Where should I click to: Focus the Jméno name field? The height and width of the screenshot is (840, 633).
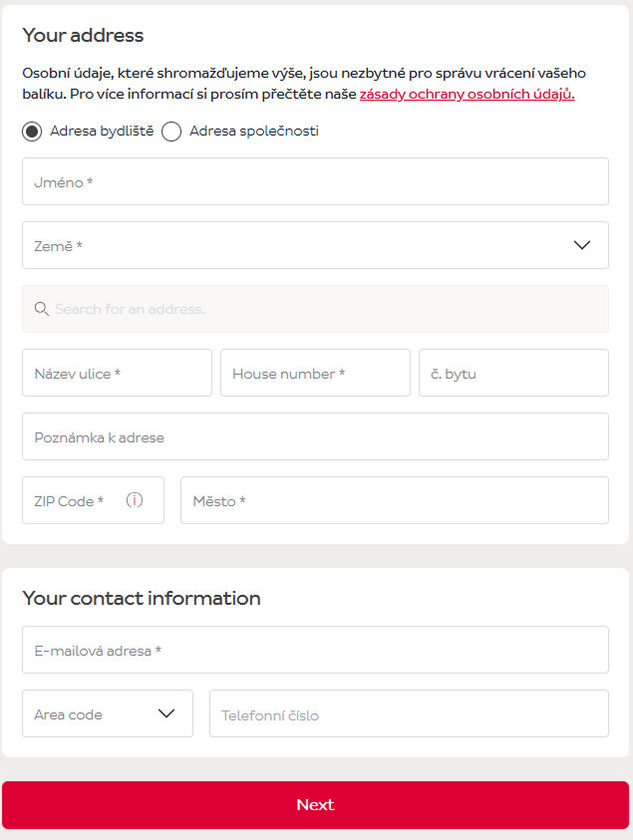coord(315,181)
